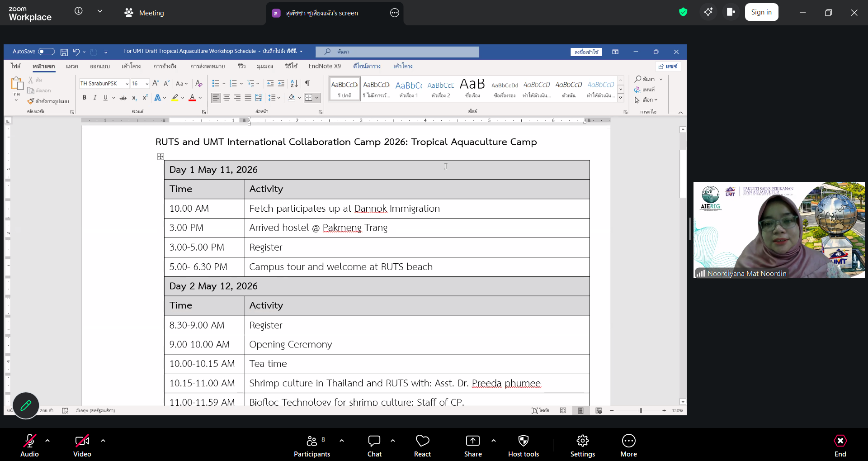Open the AI Companion sparkle icon
Image resolution: width=868 pixels, height=461 pixels.
tap(708, 12)
